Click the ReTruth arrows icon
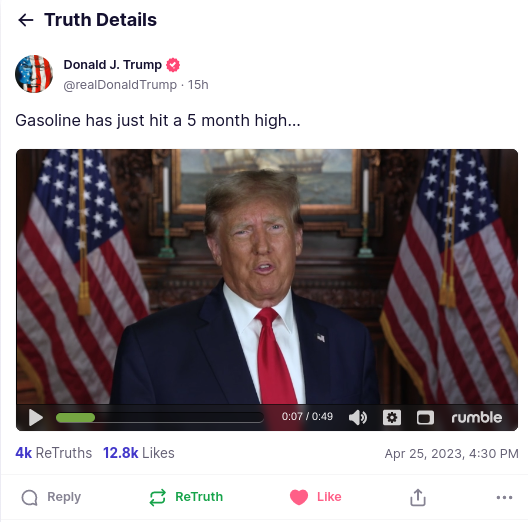 click(157, 497)
